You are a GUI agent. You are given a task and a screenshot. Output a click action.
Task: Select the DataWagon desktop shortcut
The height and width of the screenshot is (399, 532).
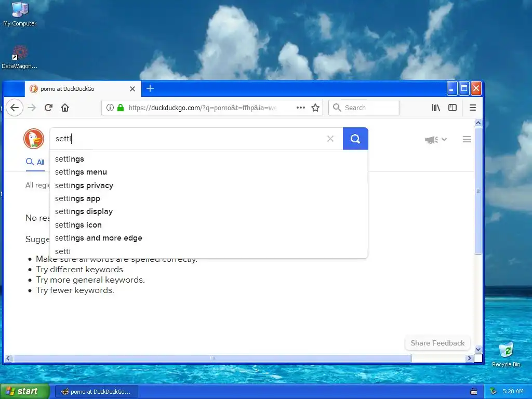20,57
